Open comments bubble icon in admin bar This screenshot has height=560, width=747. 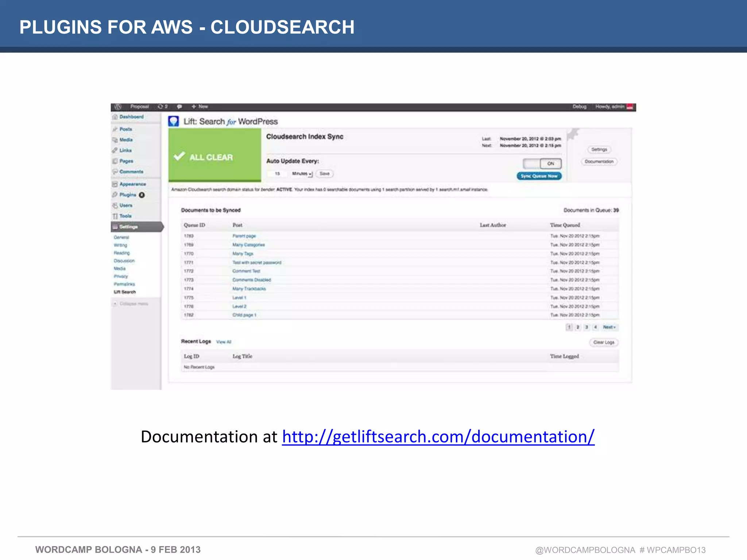pos(179,107)
